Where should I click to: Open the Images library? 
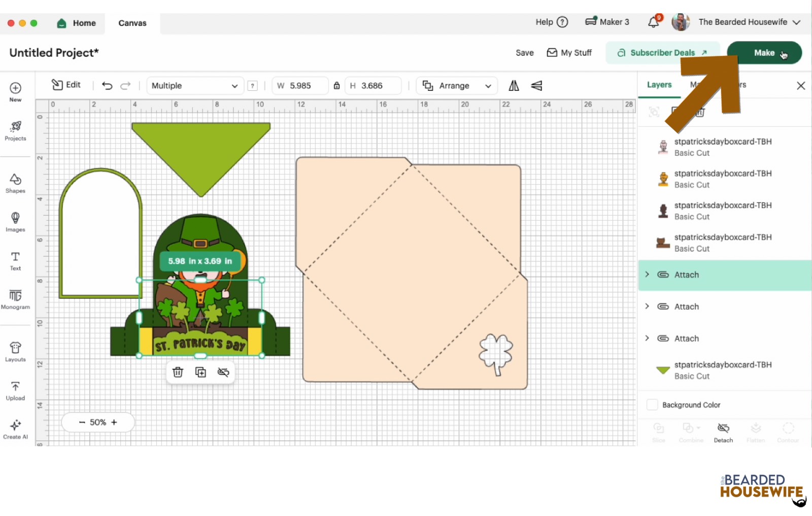coord(15,222)
